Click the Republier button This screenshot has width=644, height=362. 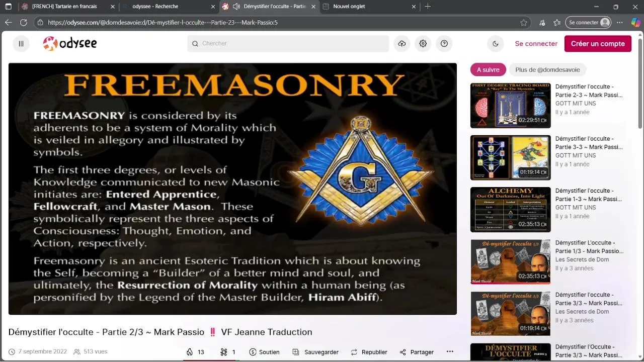(x=369, y=352)
